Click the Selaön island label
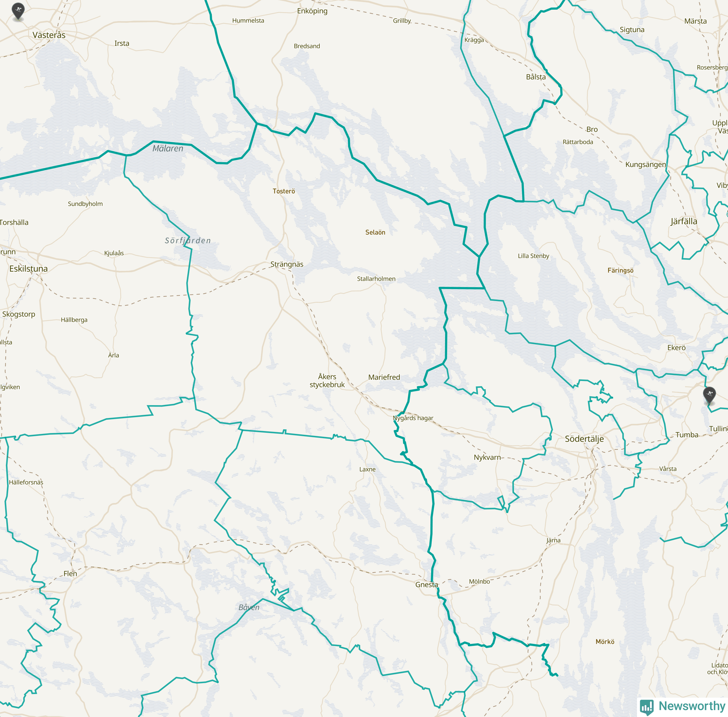The height and width of the screenshot is (717, 728). 375,232
